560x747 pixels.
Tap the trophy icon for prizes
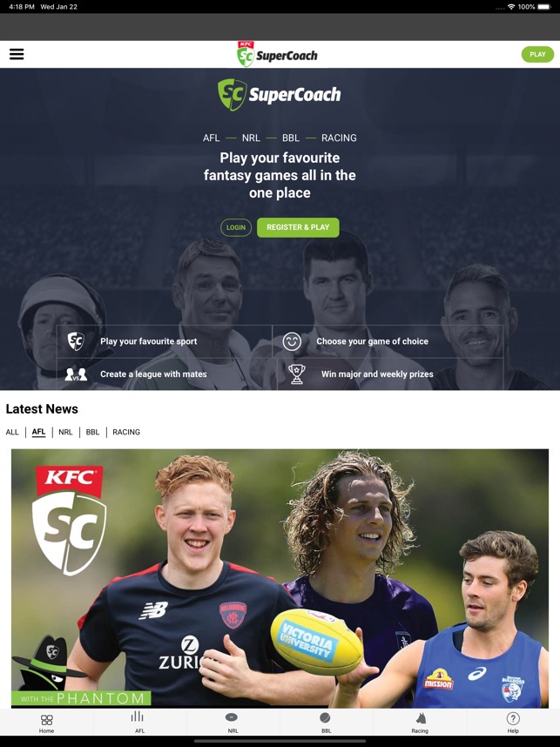coord(296,374)
